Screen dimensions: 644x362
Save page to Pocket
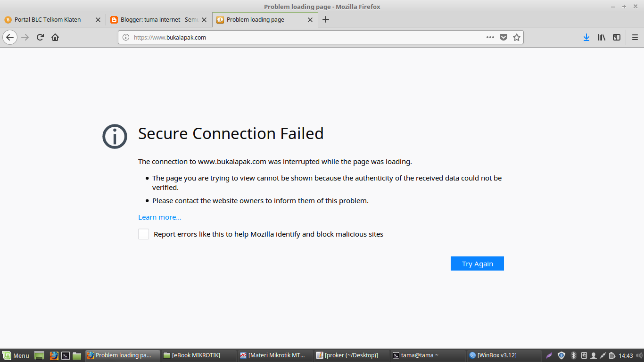pos(504,37)
